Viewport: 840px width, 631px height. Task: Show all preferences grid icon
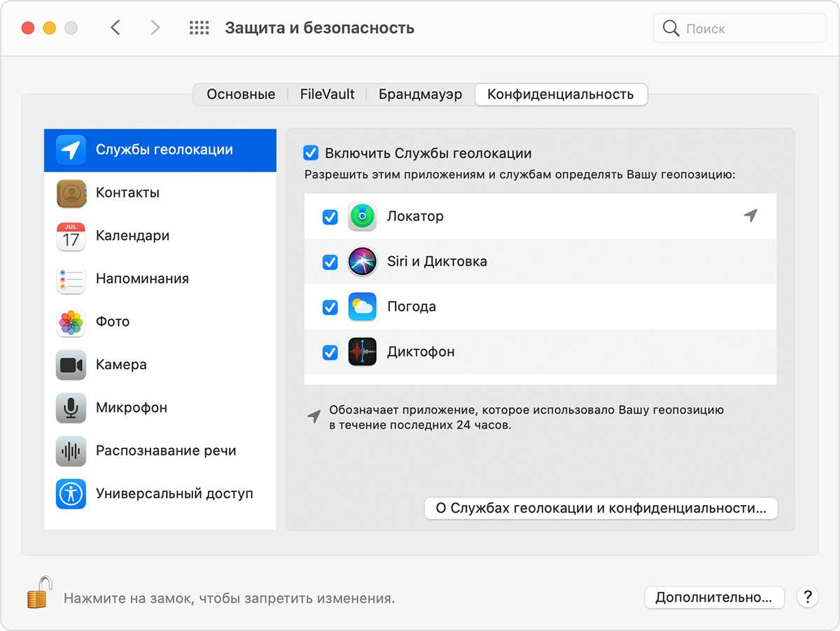pyautogui.click(x=199, y=28)
